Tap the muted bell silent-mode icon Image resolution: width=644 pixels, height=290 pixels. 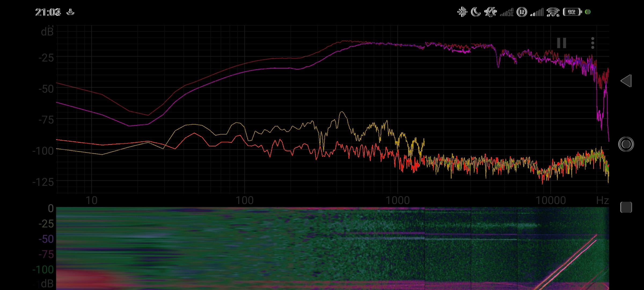pos(490,12)
